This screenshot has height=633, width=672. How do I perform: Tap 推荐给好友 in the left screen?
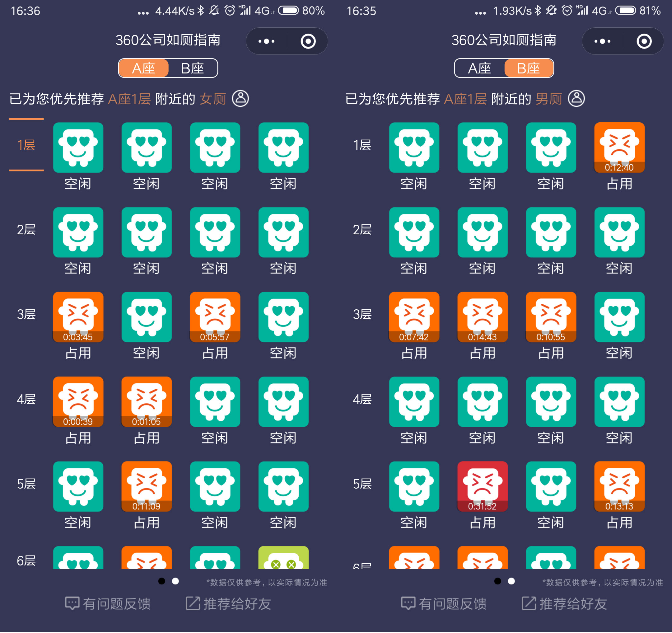click(228, 604)
